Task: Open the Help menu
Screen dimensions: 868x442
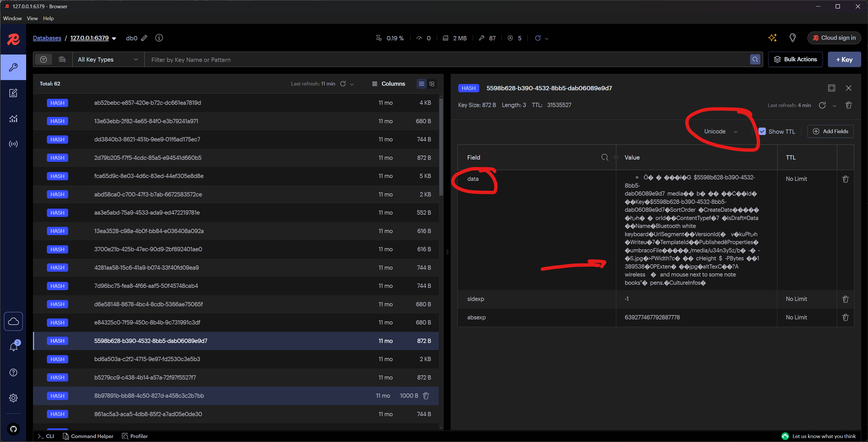Action: [x=48, y=18]
